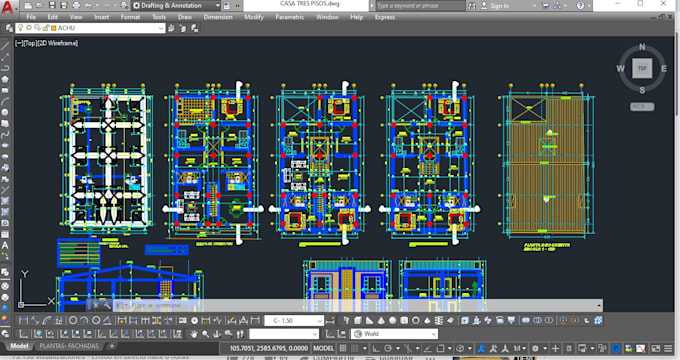Viewport: 680px width, 360px height.
Task: Expand polar tracking settings arrow
Action: click(x=398, y=348)
